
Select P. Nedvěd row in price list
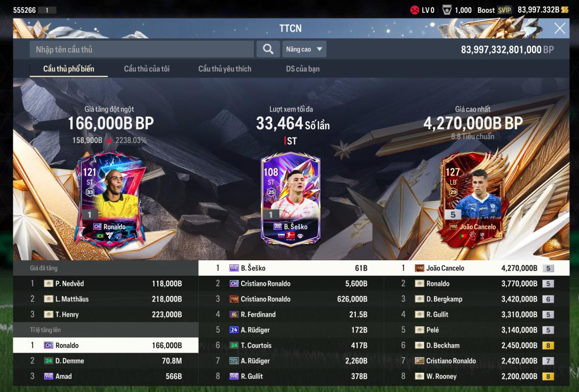point(106,283)
